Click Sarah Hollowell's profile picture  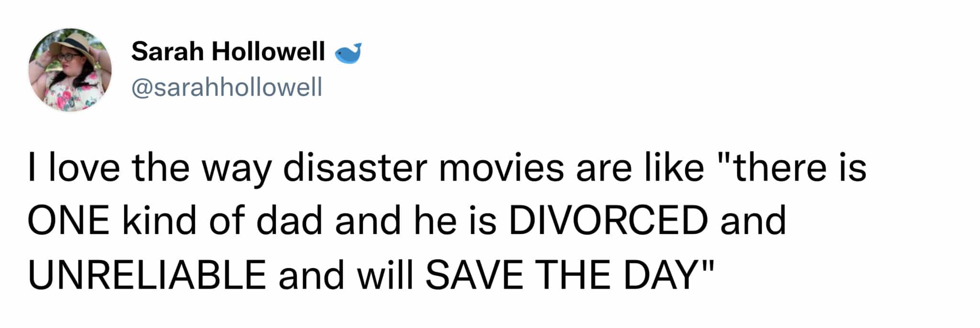click(70, 70)
